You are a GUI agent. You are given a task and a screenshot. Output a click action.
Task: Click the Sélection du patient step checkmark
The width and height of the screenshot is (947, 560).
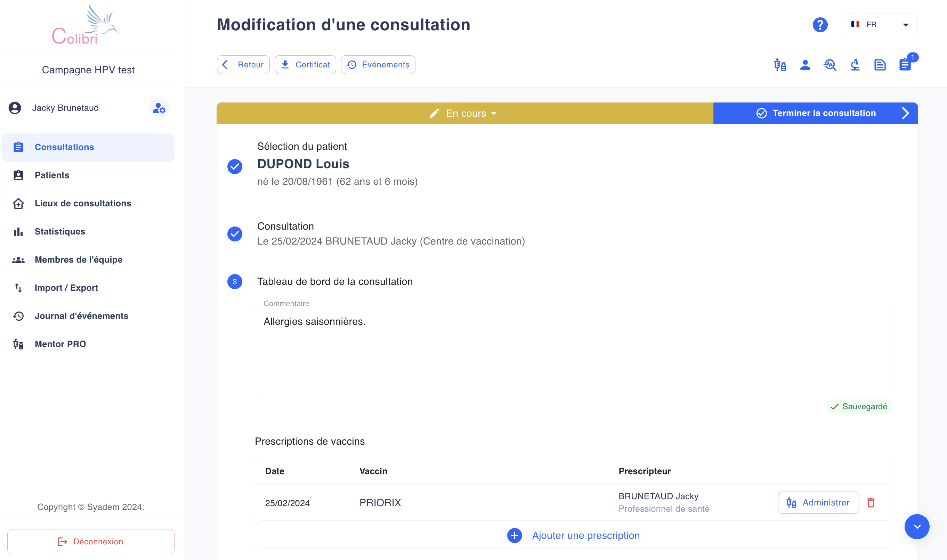click(234, 166)
